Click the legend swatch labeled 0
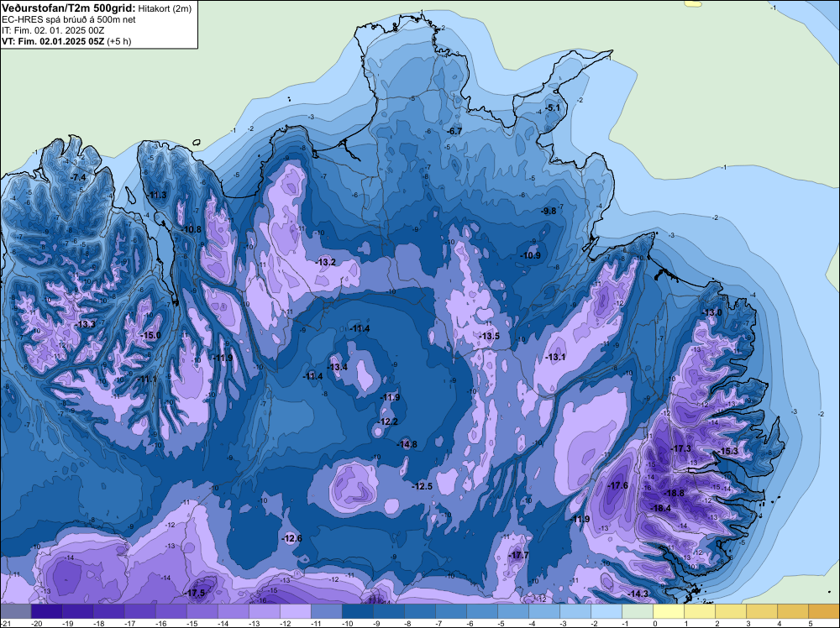 (x=668, y=611)
